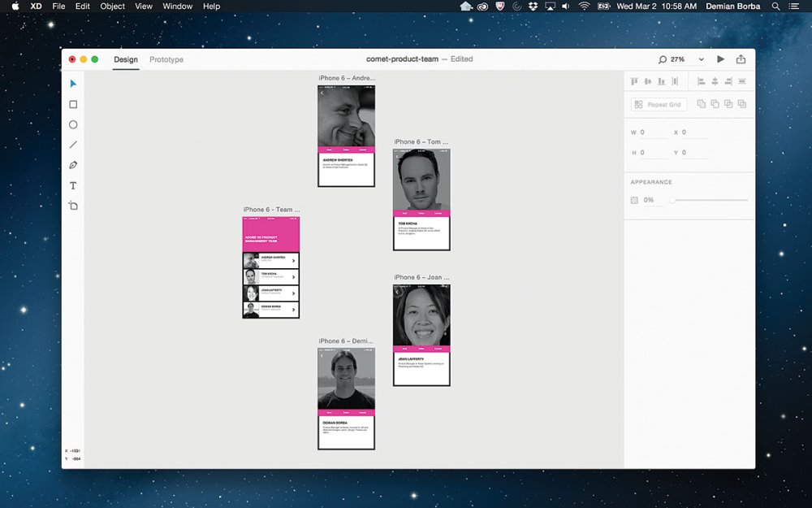Click the Wi-Fi status icon

584,7
